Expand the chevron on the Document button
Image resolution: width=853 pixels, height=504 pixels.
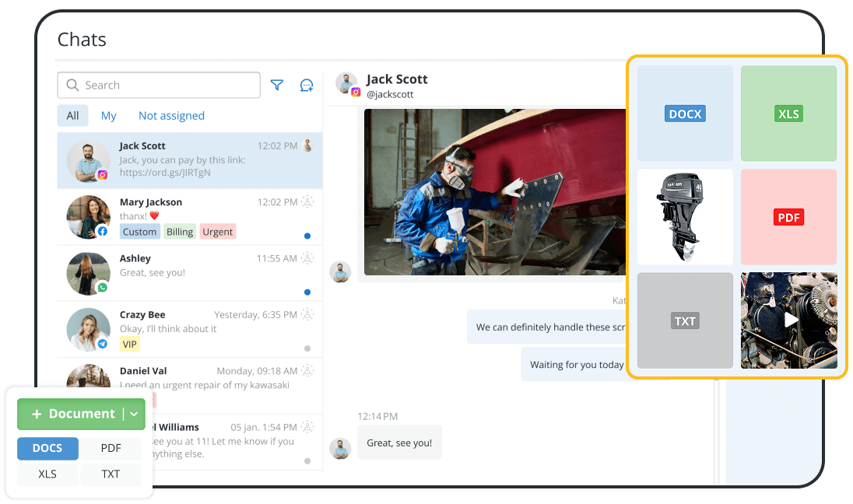134,414
